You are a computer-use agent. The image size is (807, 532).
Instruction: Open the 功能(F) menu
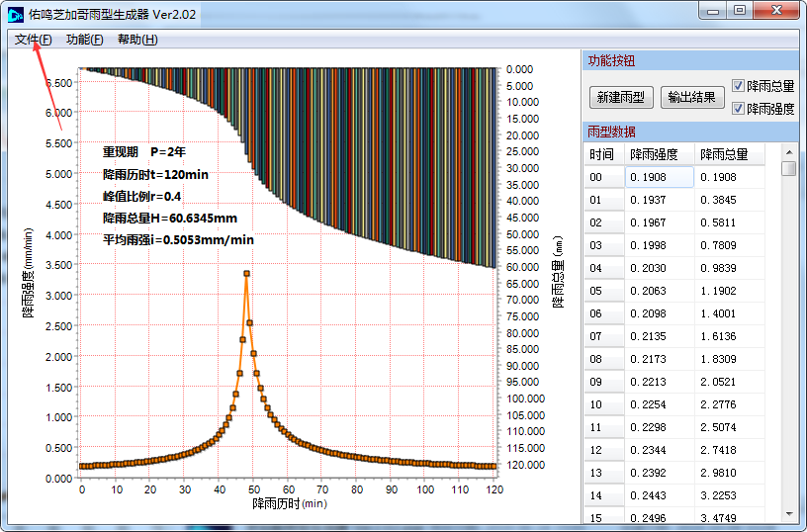point(84,40)
